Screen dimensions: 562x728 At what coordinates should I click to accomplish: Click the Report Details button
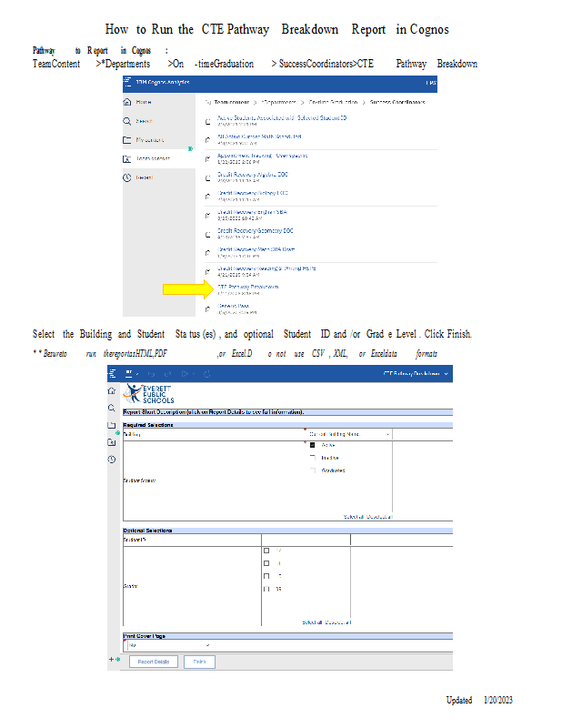[x=154, y=662]
